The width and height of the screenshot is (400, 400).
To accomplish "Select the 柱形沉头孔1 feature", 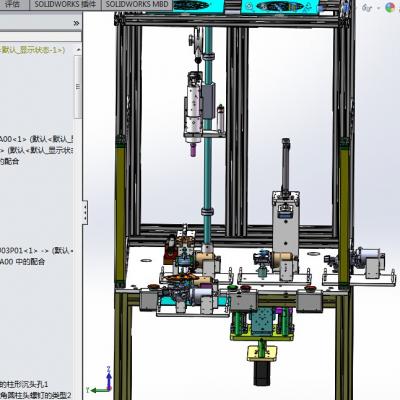I will (24, 384).
